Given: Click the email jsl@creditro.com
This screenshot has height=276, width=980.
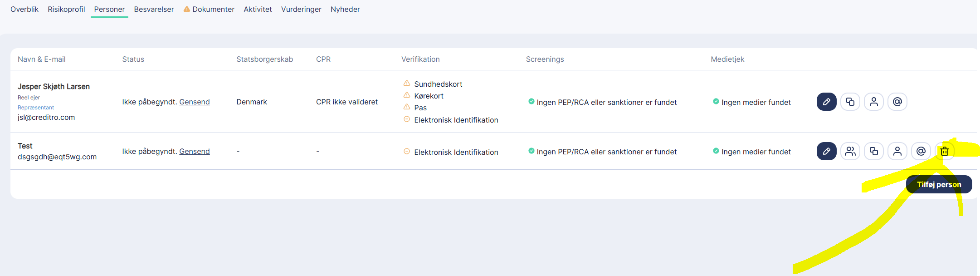Looking at the screenshot, I should (46, 117).
